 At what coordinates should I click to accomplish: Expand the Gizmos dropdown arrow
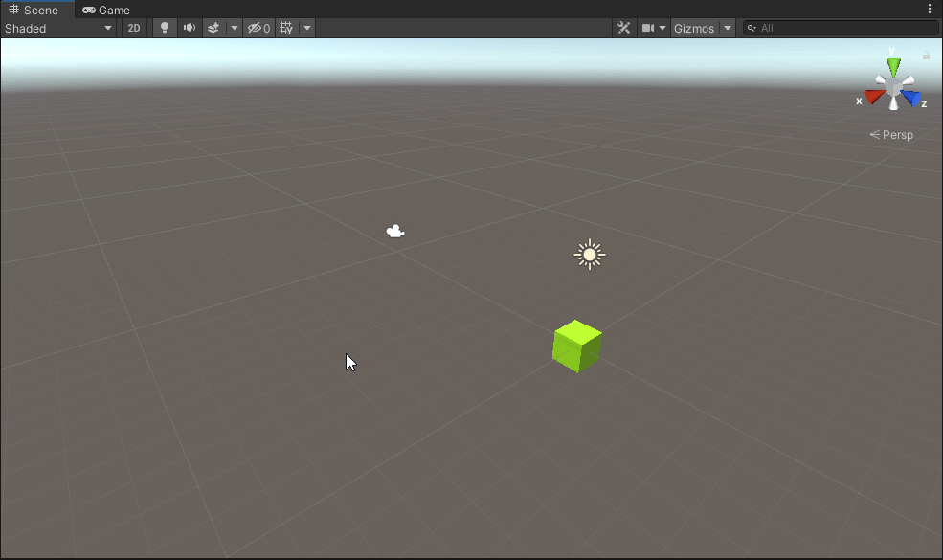(x=728, y=29)
